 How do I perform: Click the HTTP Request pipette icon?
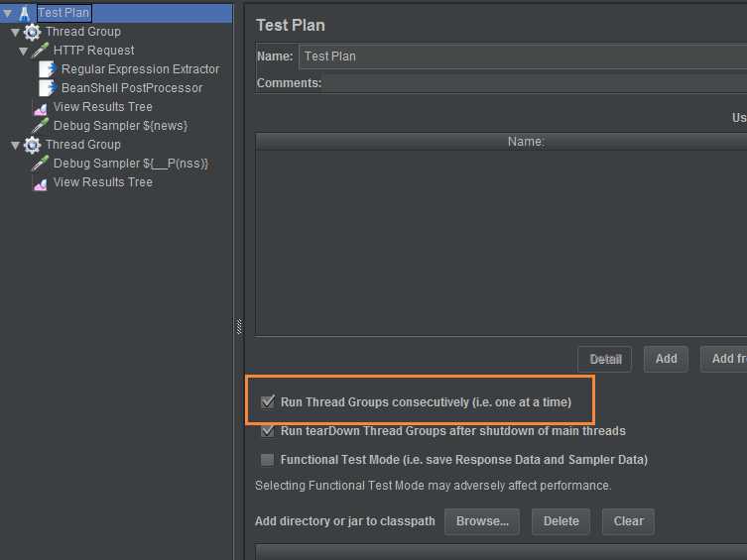point(40,51)
